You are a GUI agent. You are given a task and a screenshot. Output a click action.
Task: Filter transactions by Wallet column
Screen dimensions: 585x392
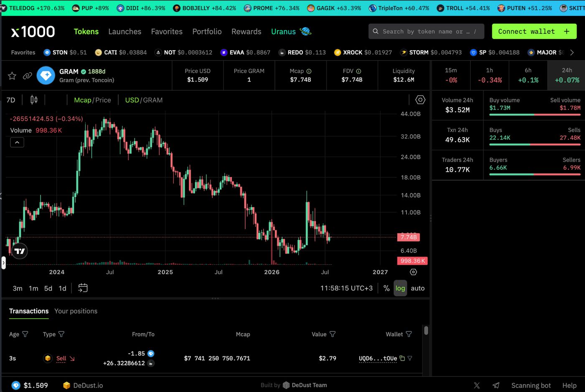409,334
